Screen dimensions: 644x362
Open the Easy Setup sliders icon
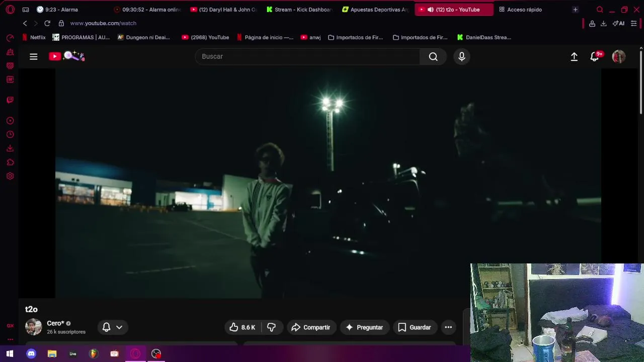tap(634, 24)
